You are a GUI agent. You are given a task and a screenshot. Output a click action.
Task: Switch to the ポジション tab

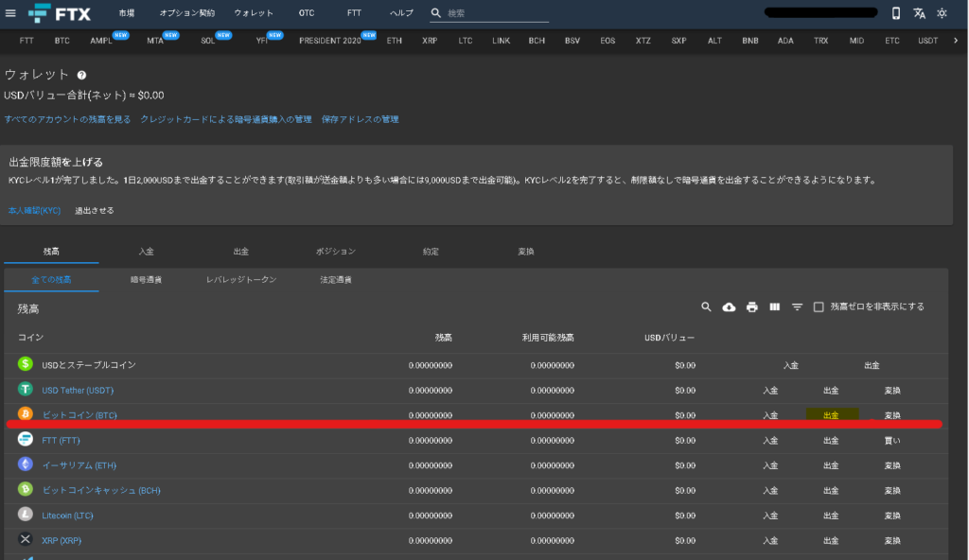[x=336, y=252]
